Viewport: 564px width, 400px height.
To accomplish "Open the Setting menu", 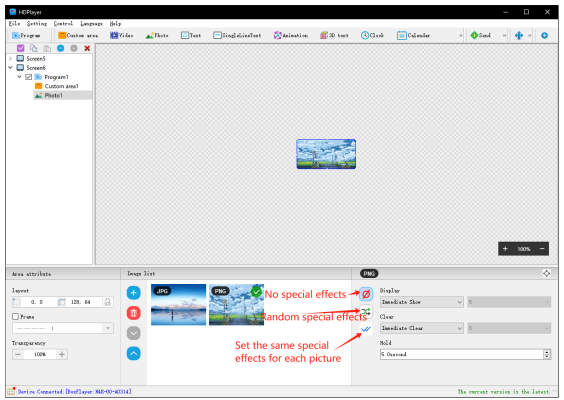I will point(37,23).
